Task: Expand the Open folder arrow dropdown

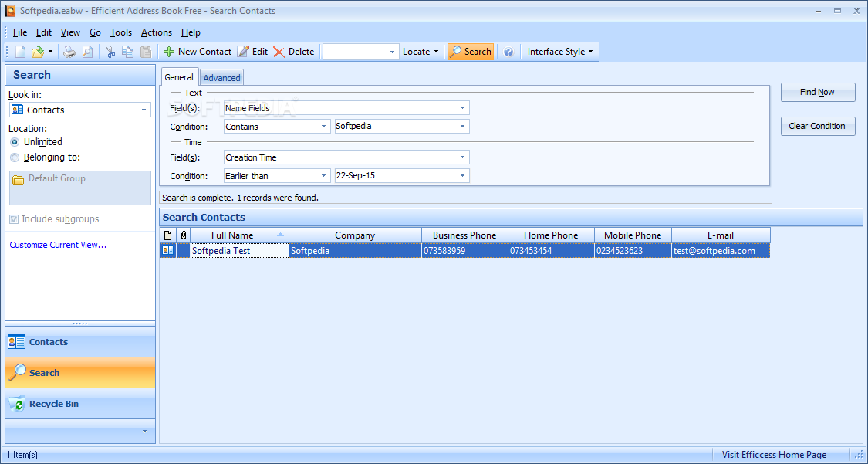Action: point(50,52)
